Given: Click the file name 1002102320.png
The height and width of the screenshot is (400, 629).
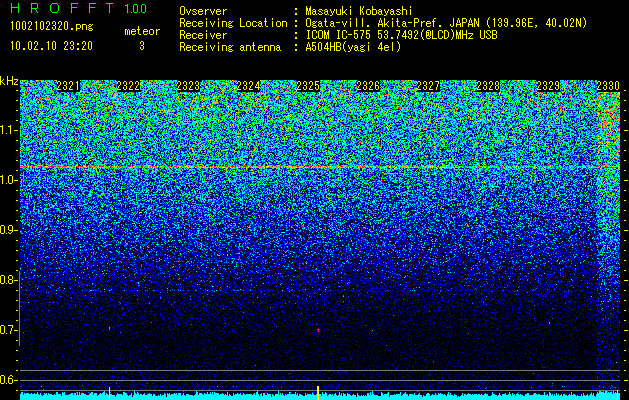Looking at the screenshot, I should click(52, 27).
